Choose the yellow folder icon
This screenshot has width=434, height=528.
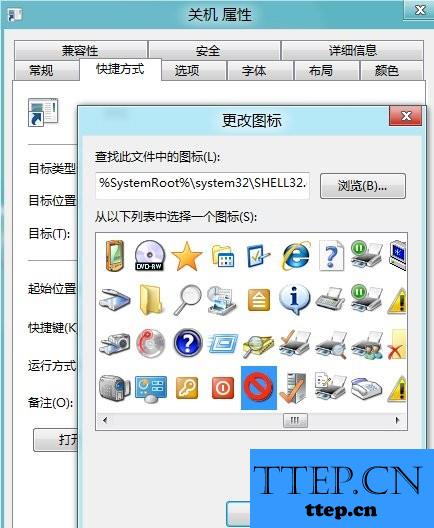click(151, 300)
